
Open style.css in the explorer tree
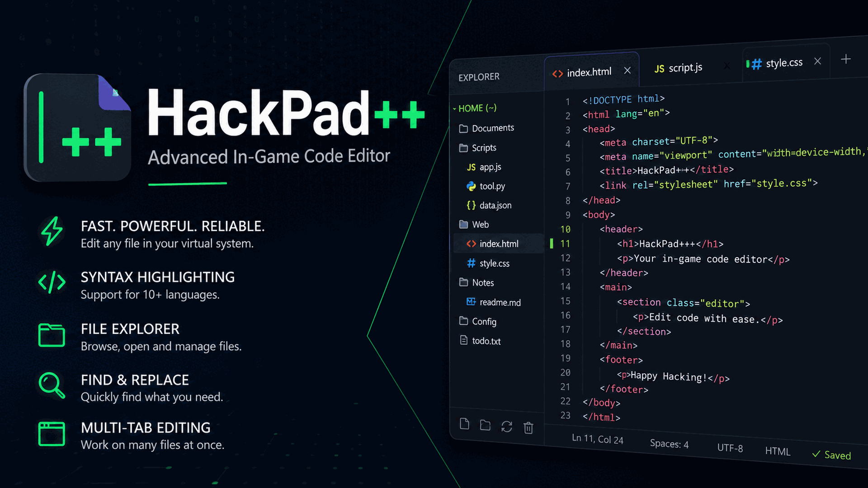(488, 263)
